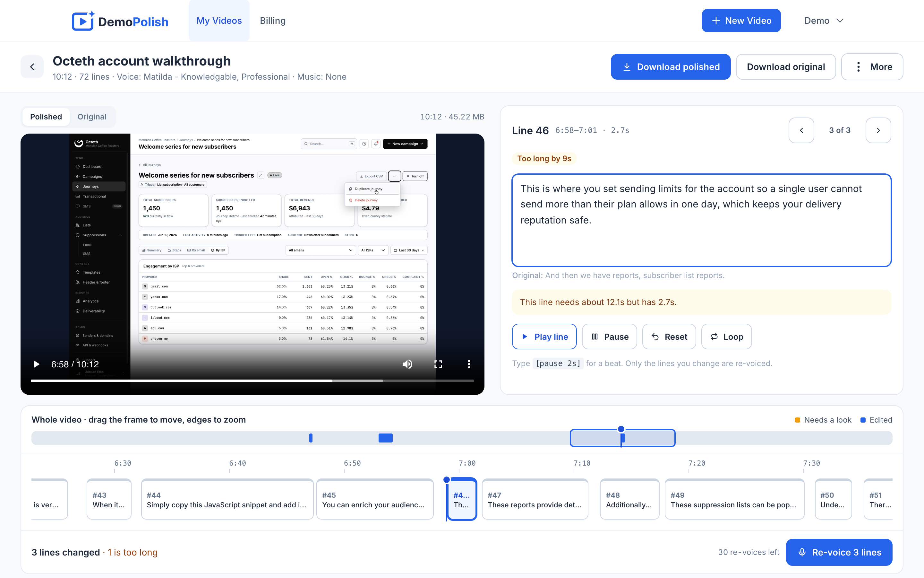Open the Demo account dropdown
The height and width of the screenshot is (578, 924).
[x=824, y=21]
